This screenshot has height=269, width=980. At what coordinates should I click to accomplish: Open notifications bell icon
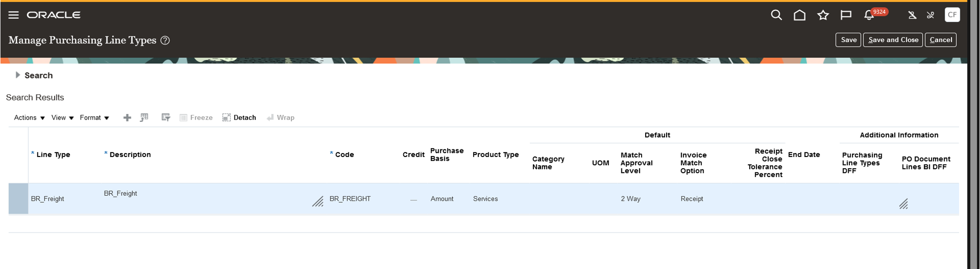pos(869,15)
